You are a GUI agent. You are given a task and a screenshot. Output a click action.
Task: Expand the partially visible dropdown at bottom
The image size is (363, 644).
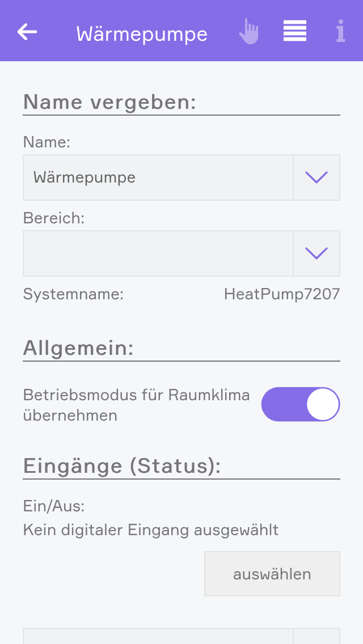tap(316, 635)
